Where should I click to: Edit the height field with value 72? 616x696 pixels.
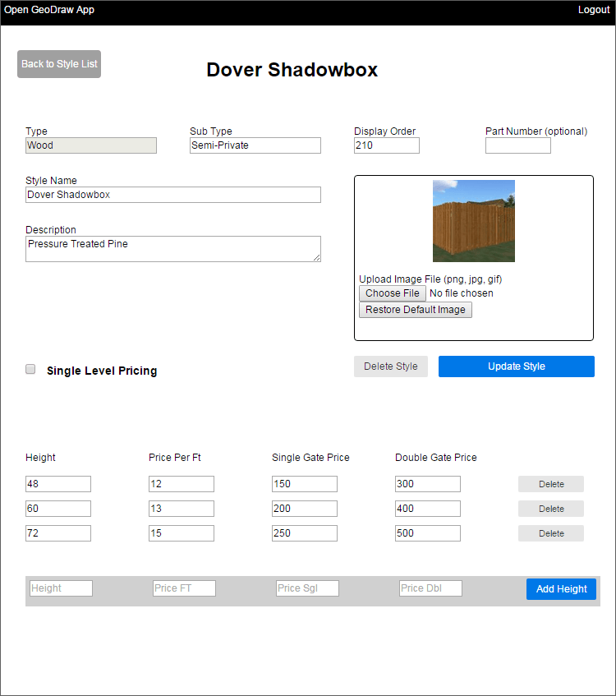58,533
